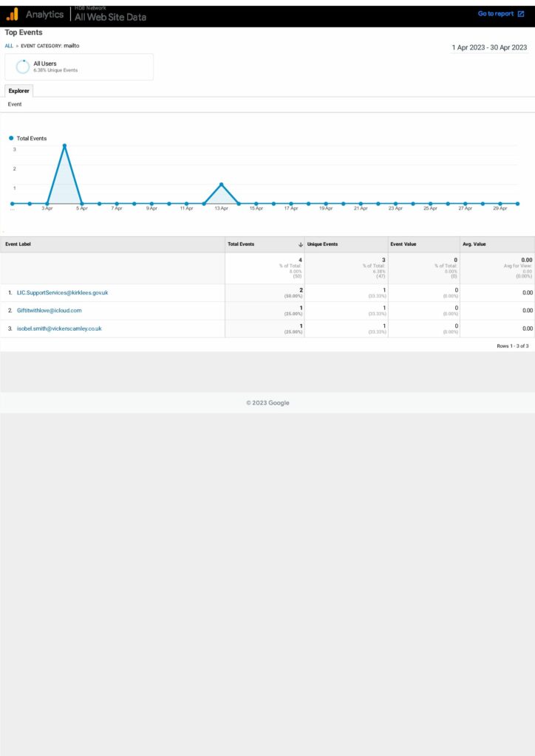Click the 13 Apr peak point on chart
Screen dimensions: 535x756
pos(221,184)
